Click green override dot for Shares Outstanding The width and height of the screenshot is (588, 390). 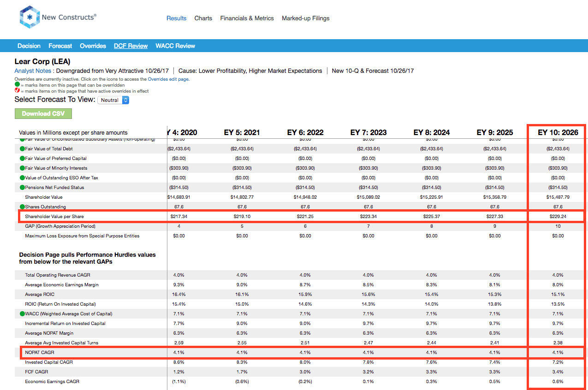pos(22,207)
